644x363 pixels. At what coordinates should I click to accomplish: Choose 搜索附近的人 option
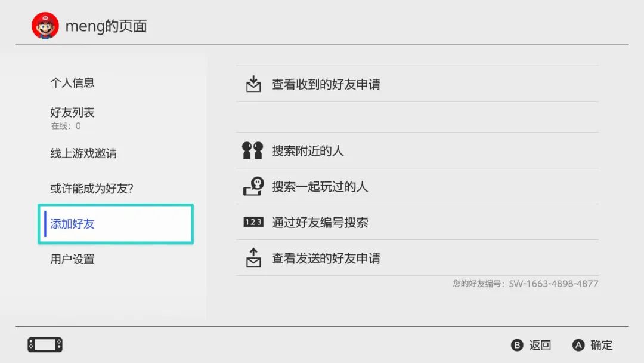point(308,150)
